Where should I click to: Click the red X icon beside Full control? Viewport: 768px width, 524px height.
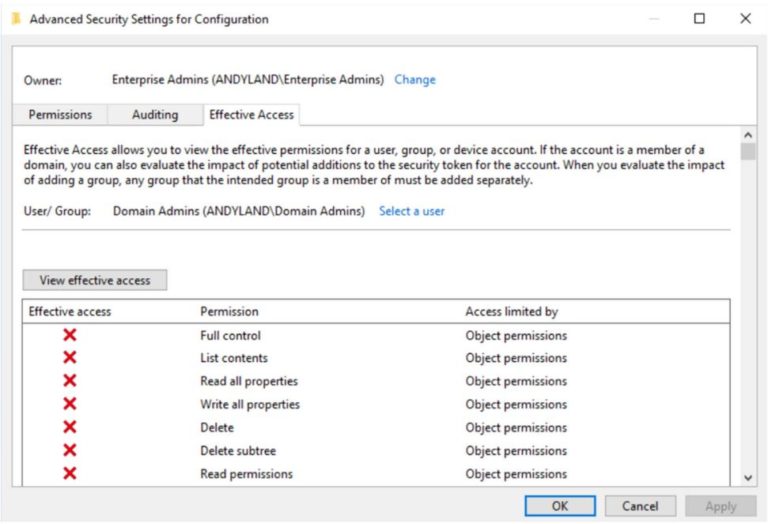pos(70,335)
